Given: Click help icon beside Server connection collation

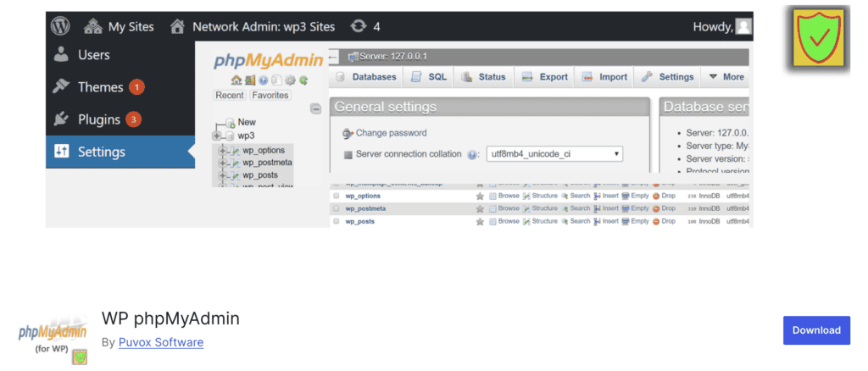Looking at the screenshot, I should click(471, 155).
